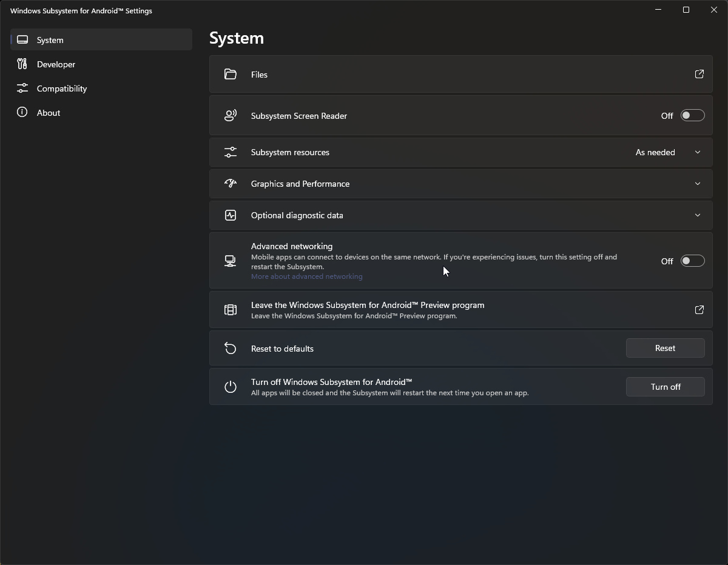Close the settings window

click(x=714, y=10)
